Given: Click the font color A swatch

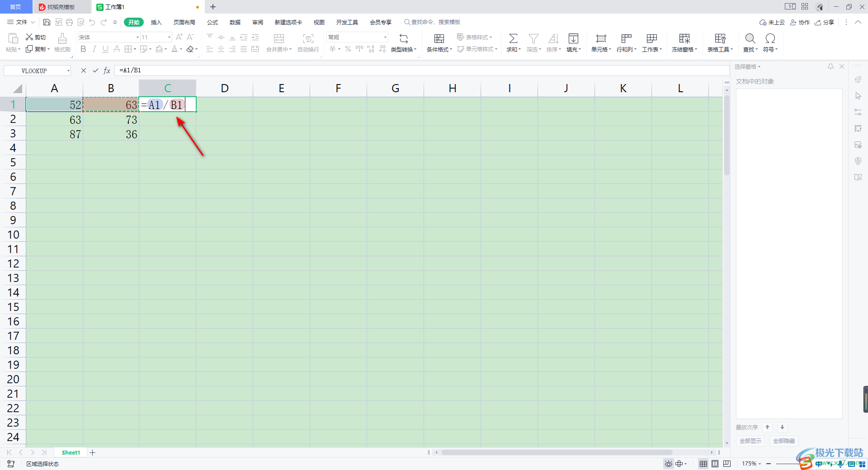Looking at the screenshot, I should click(175, 49).
